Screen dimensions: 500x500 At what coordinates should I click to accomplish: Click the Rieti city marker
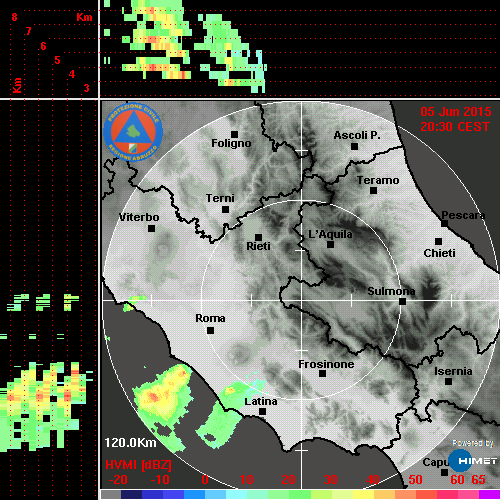258,237
